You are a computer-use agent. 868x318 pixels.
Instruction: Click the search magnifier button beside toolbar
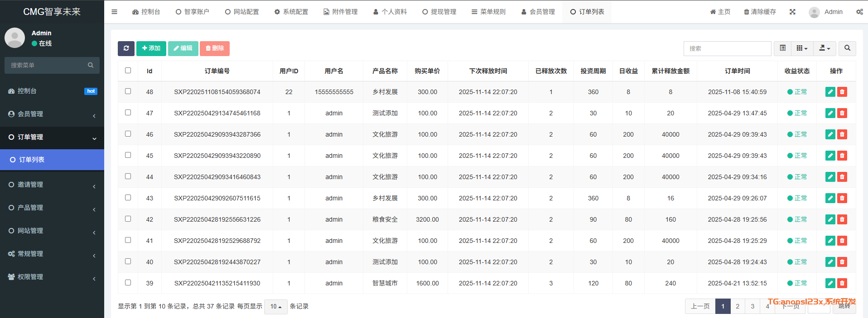point(847,48)
